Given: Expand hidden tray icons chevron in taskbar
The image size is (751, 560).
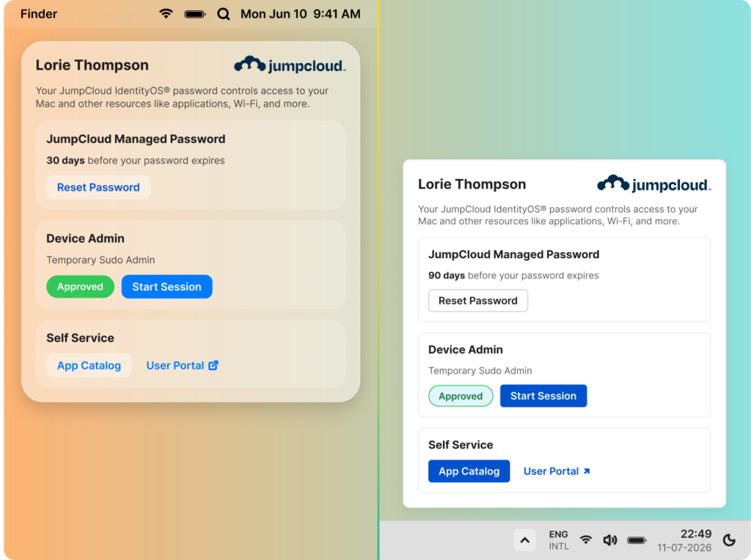Looking at the screenshot, I should [525, 540].
